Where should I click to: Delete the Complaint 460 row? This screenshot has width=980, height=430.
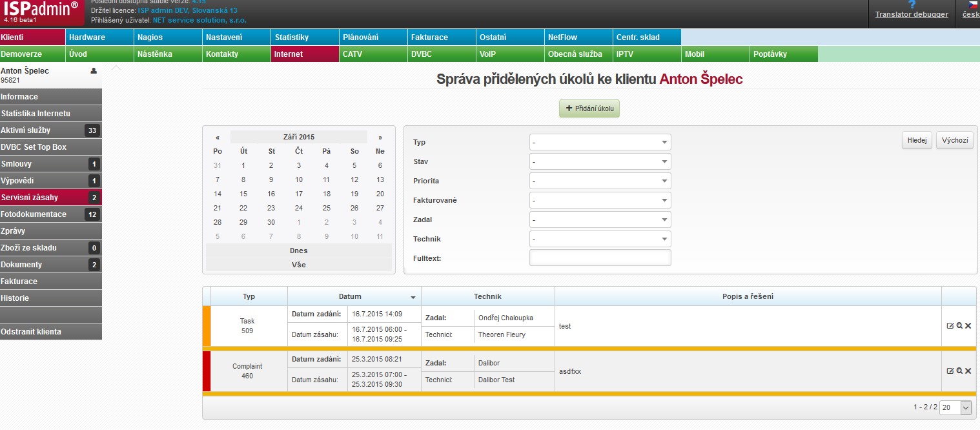[968, 371]
